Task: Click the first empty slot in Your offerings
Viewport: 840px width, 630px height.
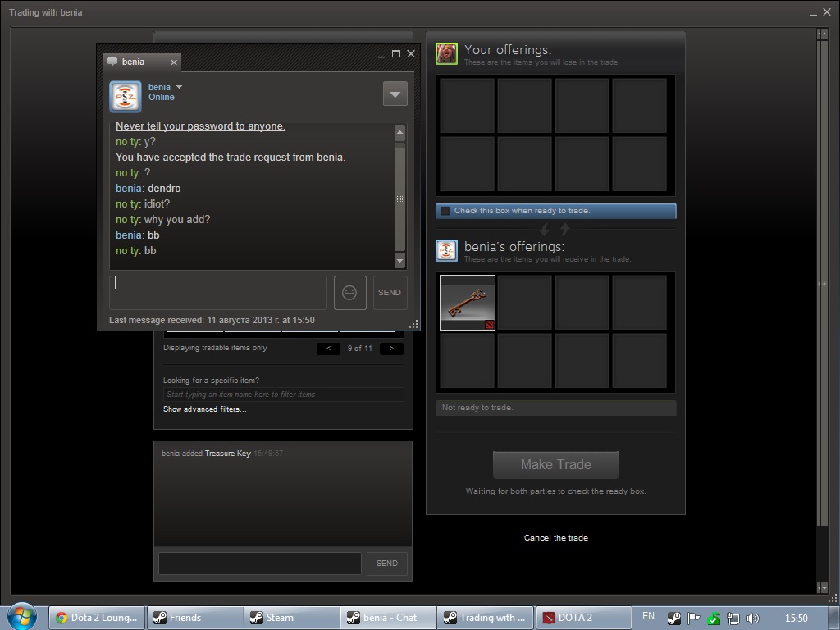Action: [467, 106]
